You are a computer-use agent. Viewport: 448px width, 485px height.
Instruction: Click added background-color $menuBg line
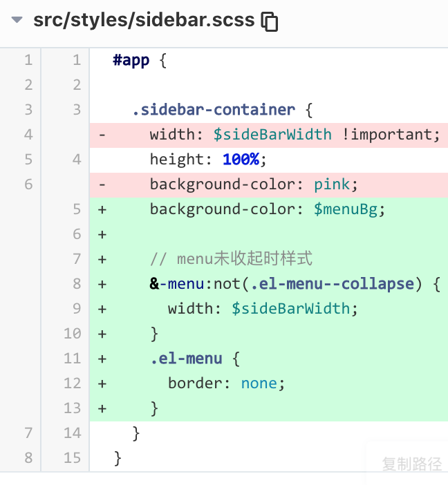[x=269, y=209]
